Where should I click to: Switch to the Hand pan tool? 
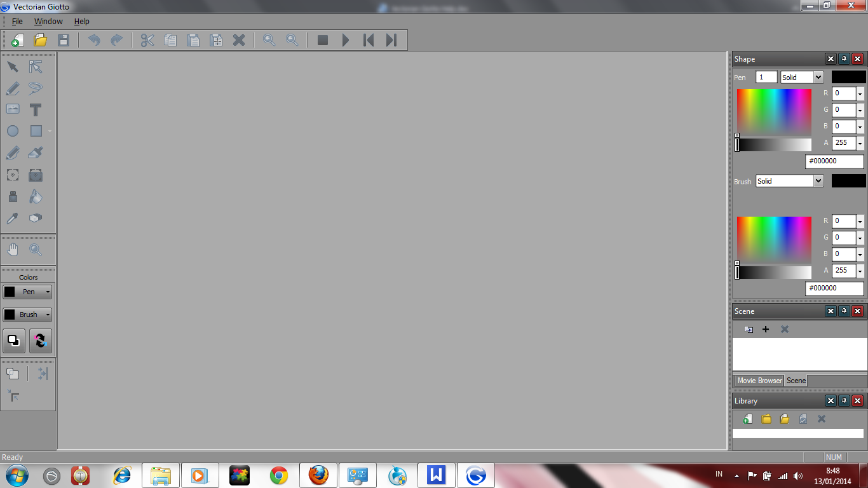coord(12,250)
